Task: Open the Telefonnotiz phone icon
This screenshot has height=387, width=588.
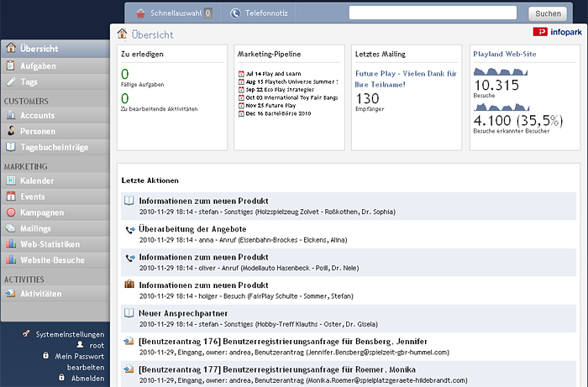Action: (x=235, y=13)
